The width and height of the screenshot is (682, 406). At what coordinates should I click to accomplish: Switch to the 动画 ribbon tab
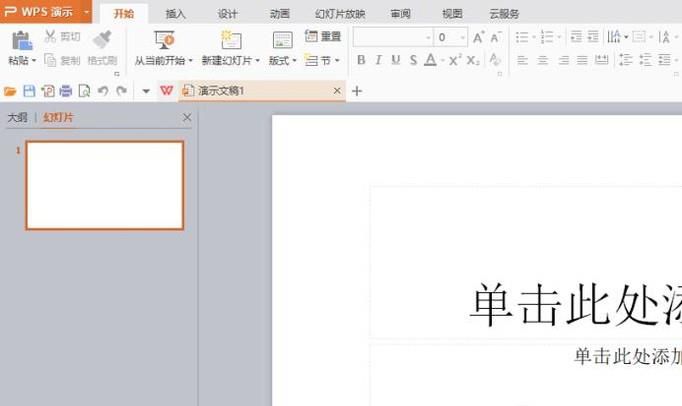pyautogui.click(x=279, y=14)
